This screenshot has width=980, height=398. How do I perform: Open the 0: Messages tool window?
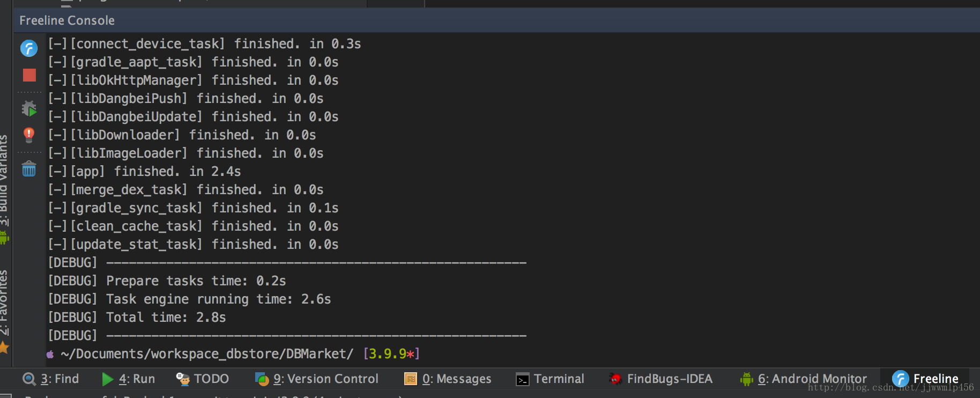point(448,379)
